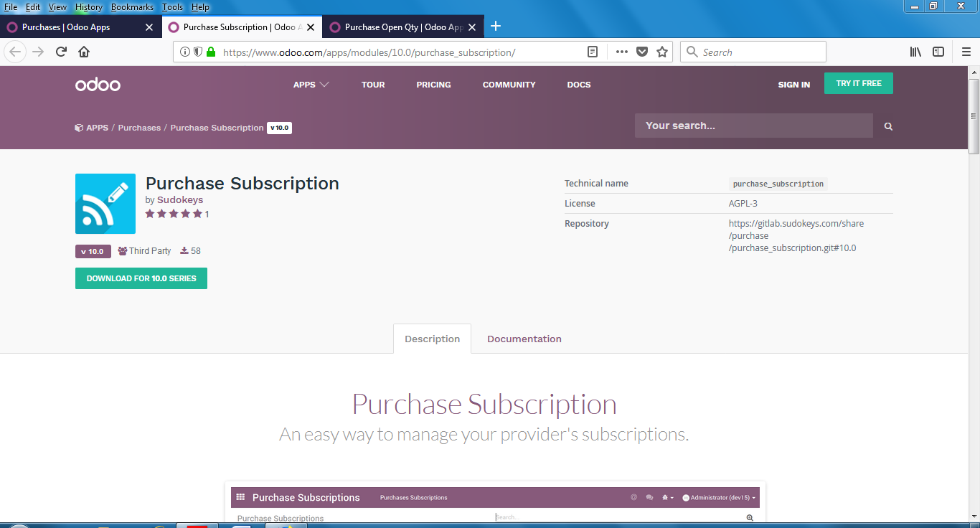Click the green padlock security icon

[x=211, y=52]
